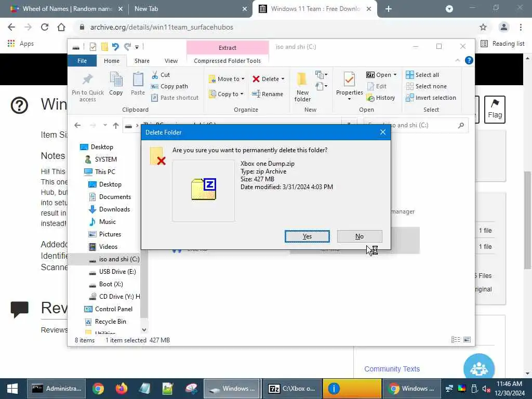Screen dimensions: 532x399
Task: Click the Chrome Reload button
Action: pyautogui.click(x=45, y=27)
